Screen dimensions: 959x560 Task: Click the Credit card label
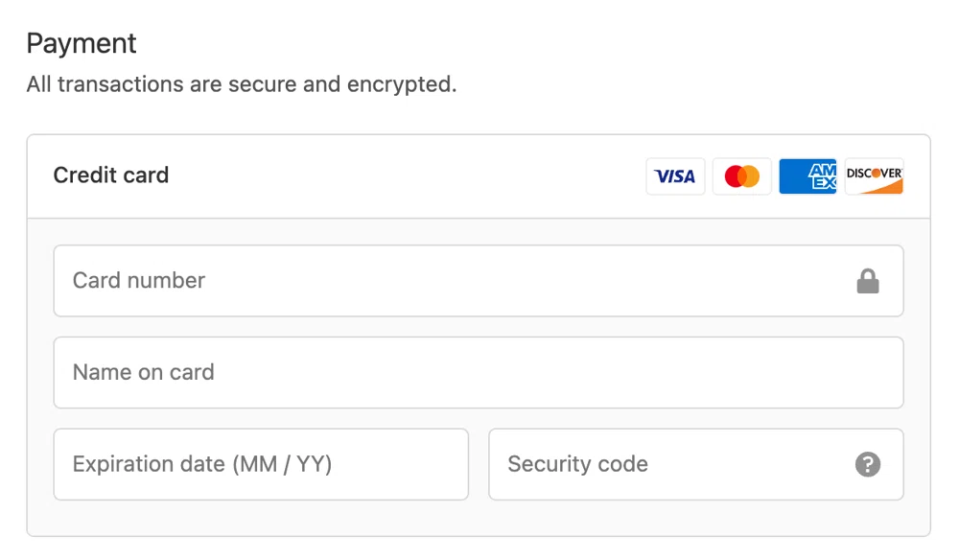[x=111, y=175]
